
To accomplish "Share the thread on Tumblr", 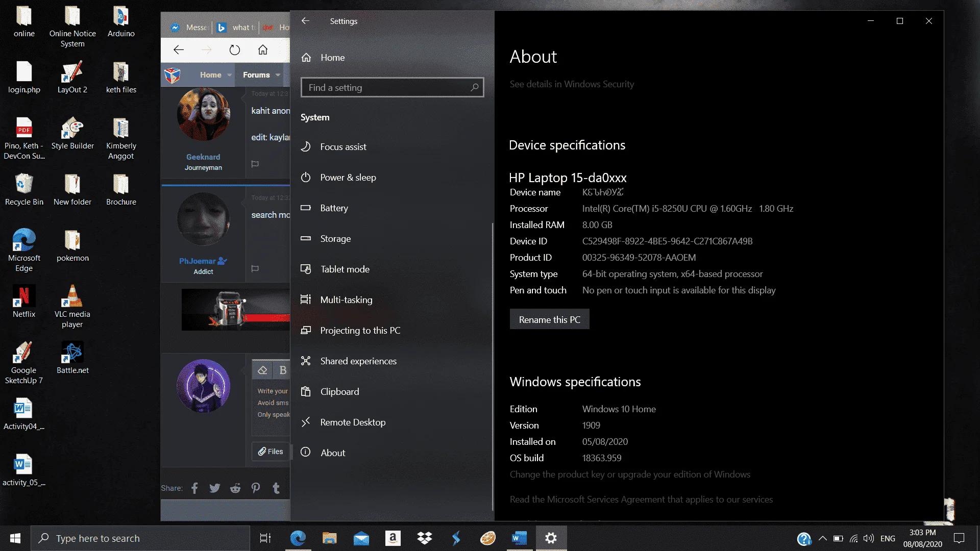I will (276, 488).
